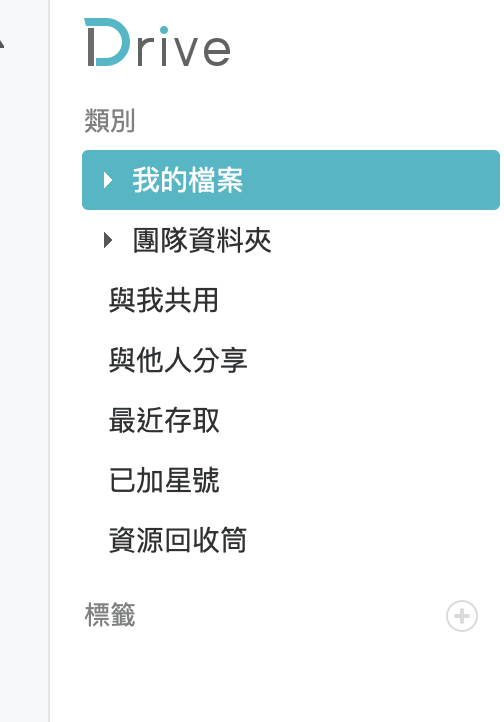Expand the 團隊資料夾 disclosure triangle
Viewport: 504px width, 722px height.
108,240
